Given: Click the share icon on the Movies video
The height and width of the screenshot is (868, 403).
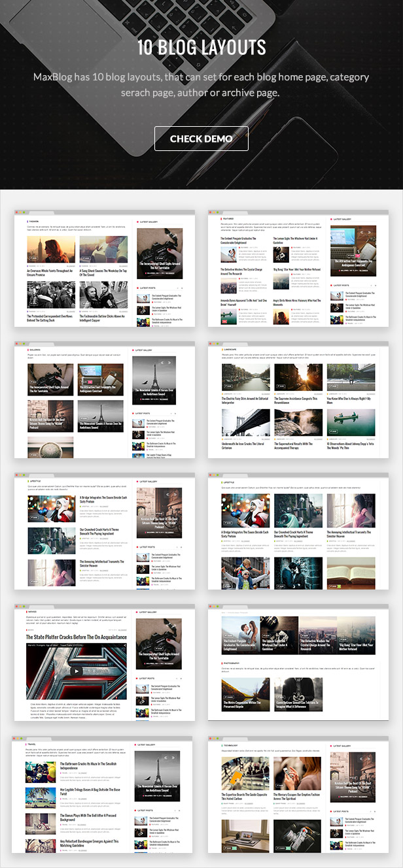Looking at the screenshot, I should click(125, 646).
